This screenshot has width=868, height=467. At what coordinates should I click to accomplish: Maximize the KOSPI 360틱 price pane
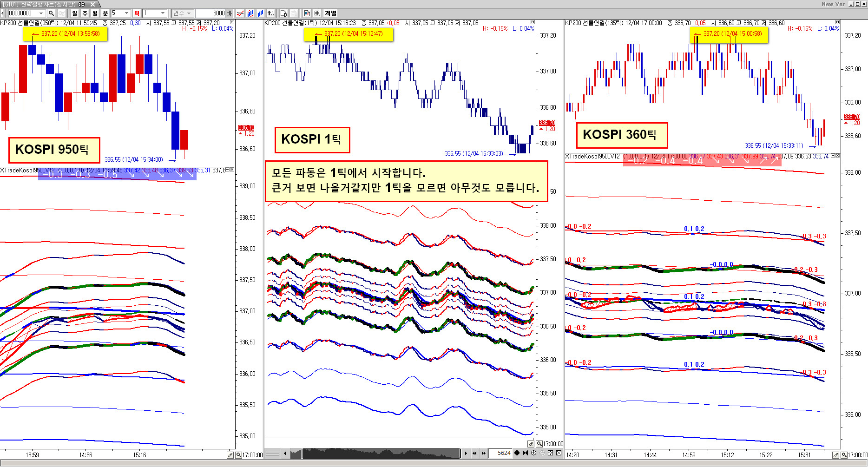(838, 22)
